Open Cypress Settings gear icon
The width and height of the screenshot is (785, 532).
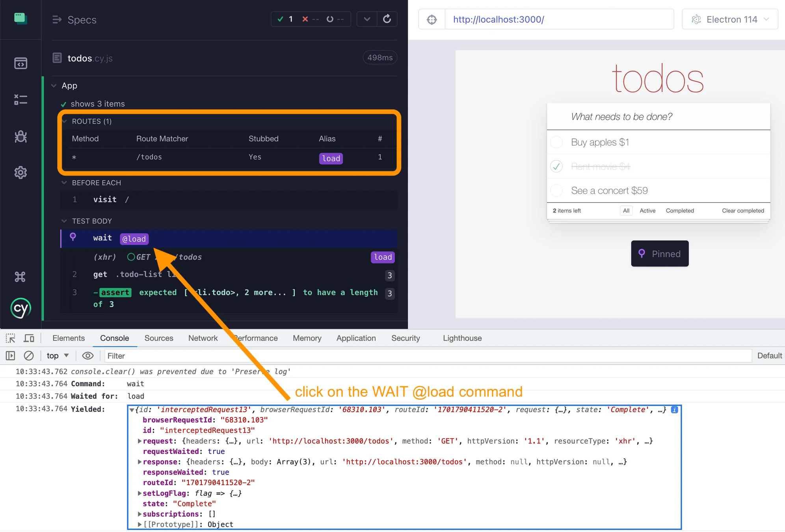tap(20, 173)
